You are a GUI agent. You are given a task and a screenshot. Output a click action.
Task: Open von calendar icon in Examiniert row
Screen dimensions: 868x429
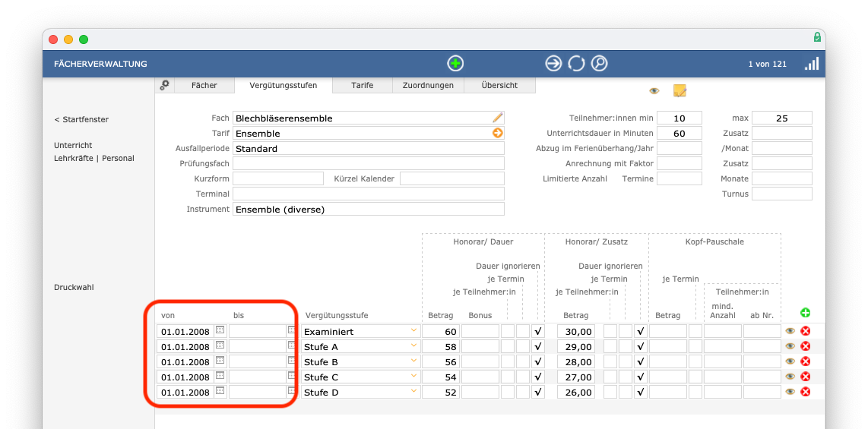point(220,330)
